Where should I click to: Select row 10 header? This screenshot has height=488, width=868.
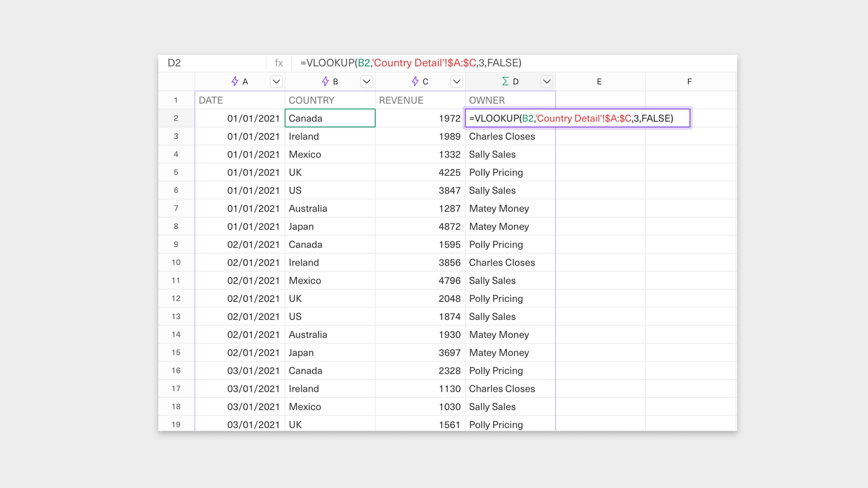pos(176,262)
